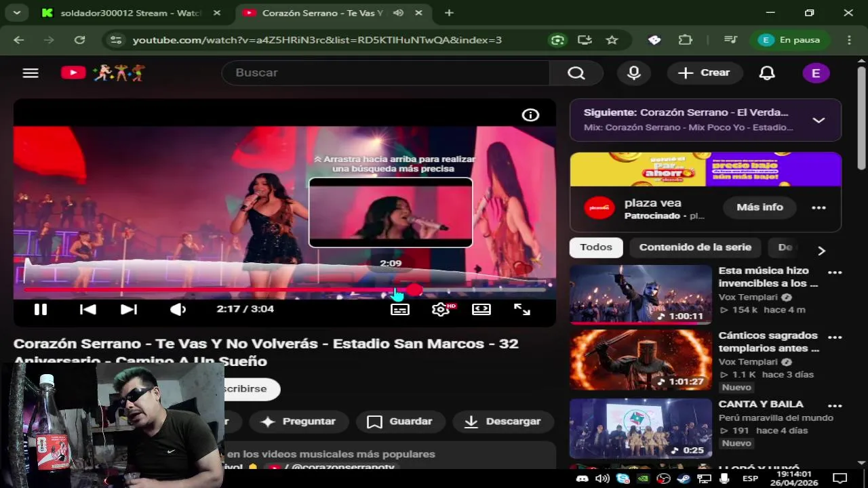Image resolution: width=868 pixels, height=488 pixels.
Task: Reload the current page
Action: point(79,40)
